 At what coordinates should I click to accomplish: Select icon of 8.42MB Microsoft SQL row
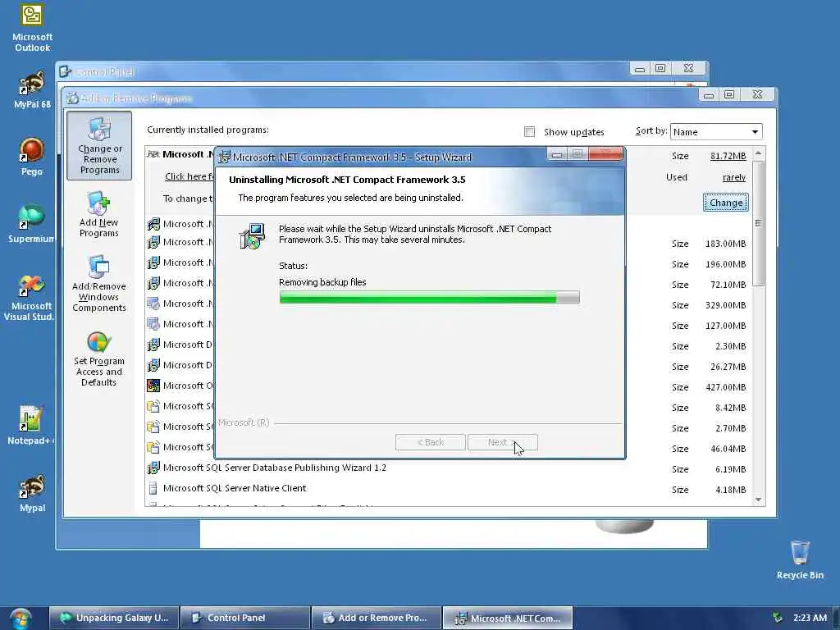pyautogui.click(x=153, y=406)
